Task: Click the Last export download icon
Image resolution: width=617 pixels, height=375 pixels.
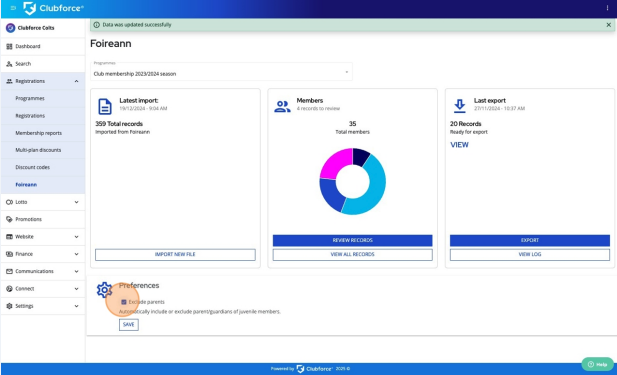Action: pyautogui.click(x=460, y=106)
